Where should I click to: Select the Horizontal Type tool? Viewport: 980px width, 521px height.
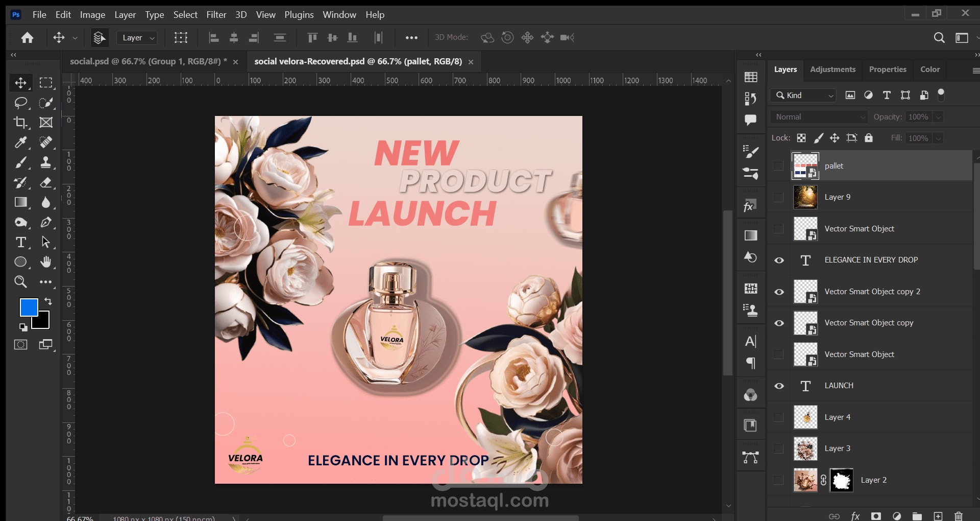(x=20, y=242)
